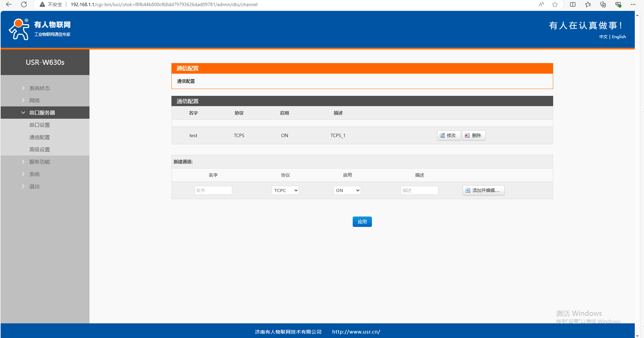The height and width of the screenshot is (338, 644).
Task: Click the USR IOT logo in the header
Action: pos(40,29)
